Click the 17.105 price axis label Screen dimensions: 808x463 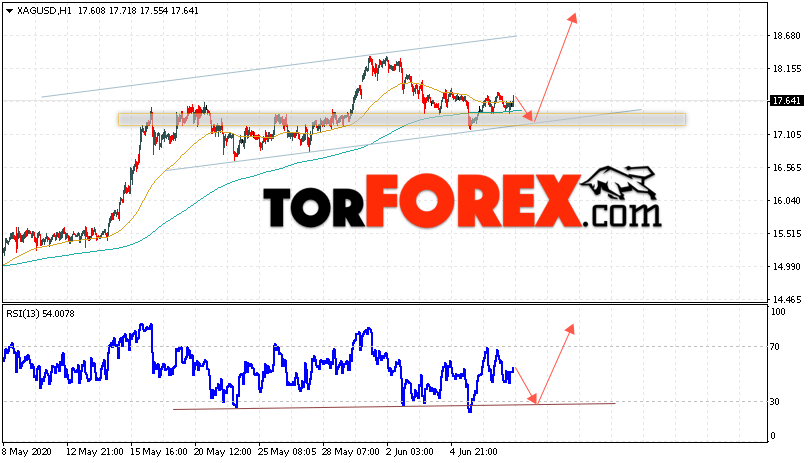tap(786, 135)
